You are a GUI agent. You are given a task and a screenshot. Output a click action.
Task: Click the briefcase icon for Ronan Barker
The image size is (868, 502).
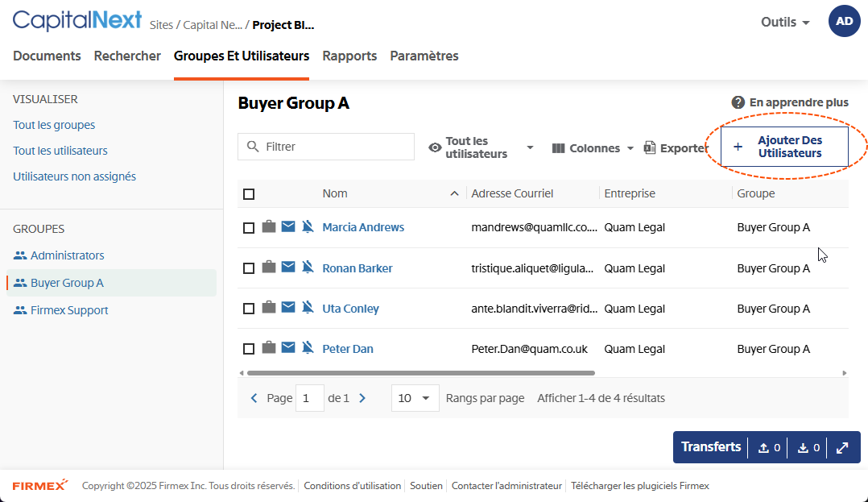[x=268, y=267]
